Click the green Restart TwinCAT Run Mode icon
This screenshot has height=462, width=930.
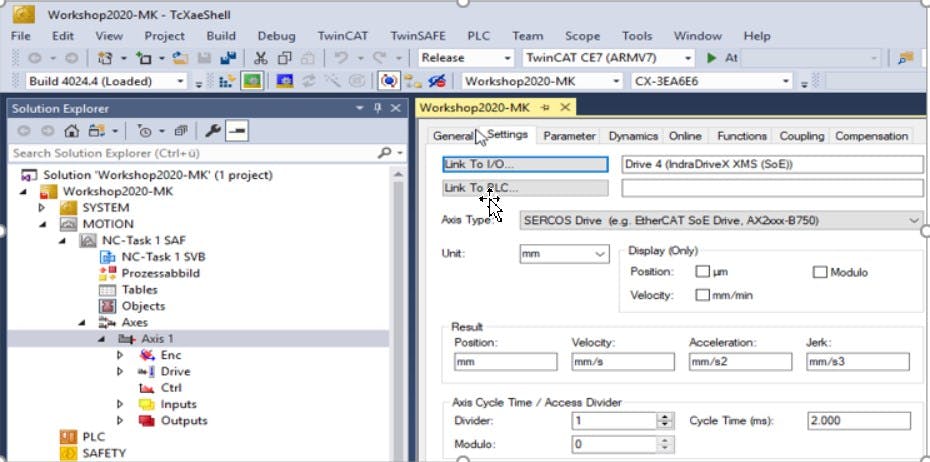252,81
